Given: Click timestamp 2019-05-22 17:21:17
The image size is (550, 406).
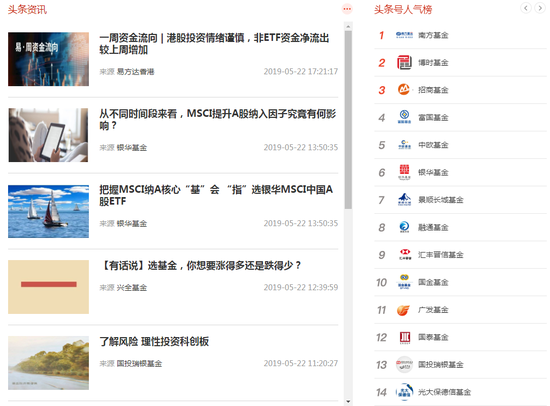Looking at the screenshot, I should 301,71.
